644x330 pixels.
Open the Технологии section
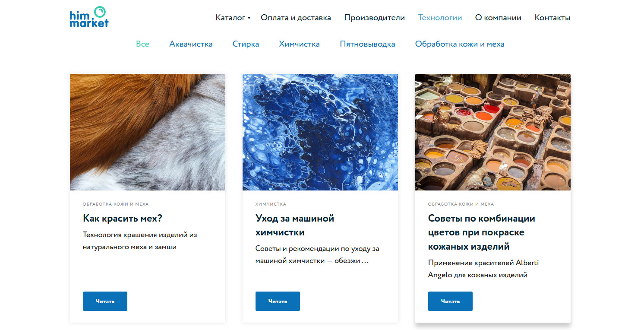tap(440, 18)
